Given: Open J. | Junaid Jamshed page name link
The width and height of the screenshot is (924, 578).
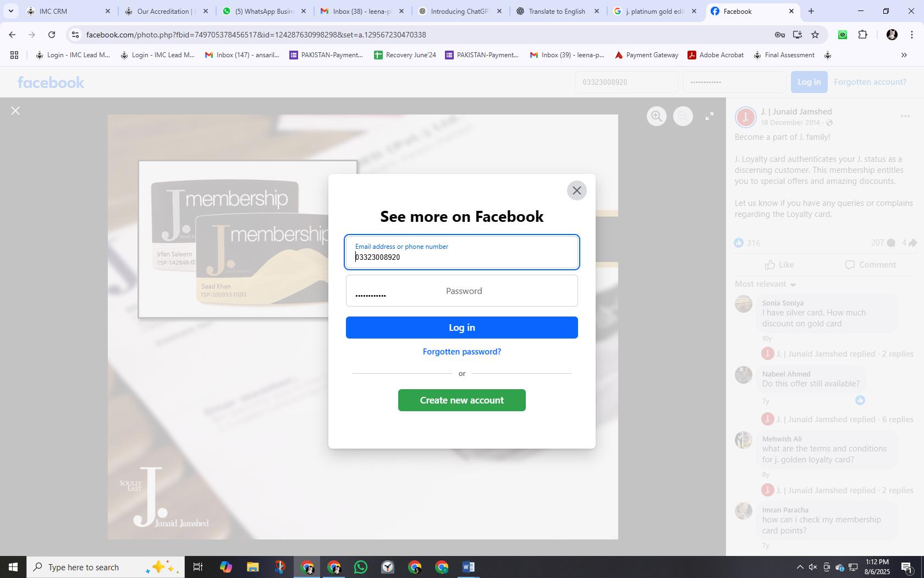Looking at the screenshot, I should (x=796, y=112).
